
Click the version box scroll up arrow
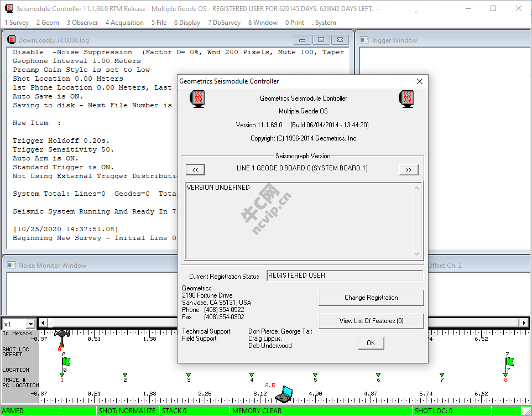416,188
